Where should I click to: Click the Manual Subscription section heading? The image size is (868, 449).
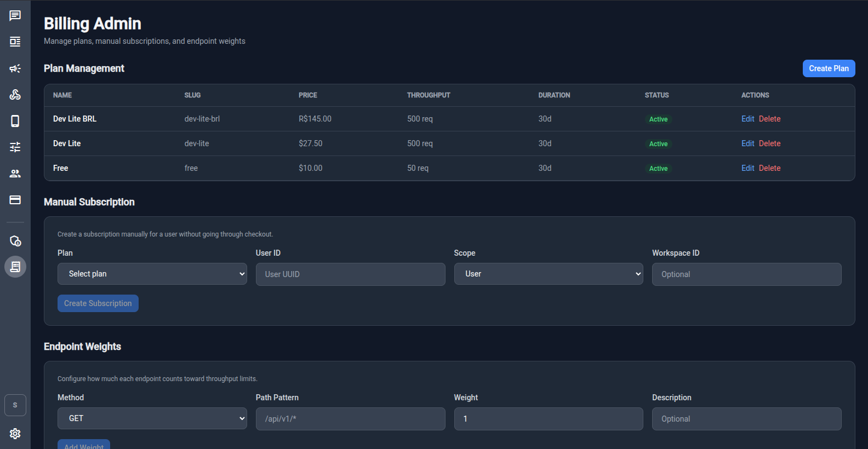point(89,202)
